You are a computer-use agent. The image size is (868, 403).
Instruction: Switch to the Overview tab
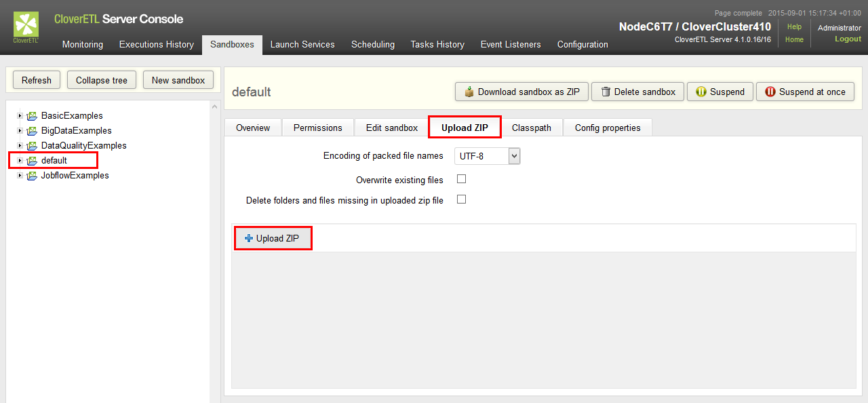253,128
